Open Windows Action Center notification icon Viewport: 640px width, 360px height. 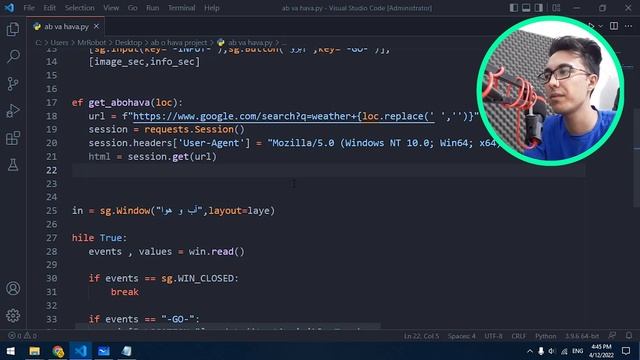(626, 351)
